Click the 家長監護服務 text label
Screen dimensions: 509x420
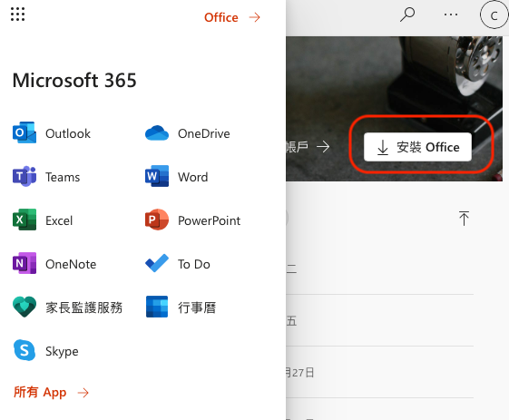[x=84, y=308]
